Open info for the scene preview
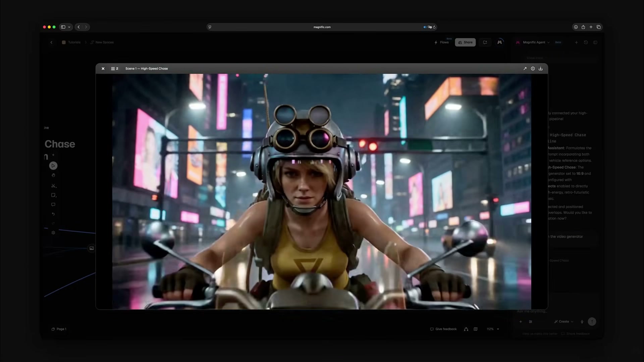 point(533,68)
